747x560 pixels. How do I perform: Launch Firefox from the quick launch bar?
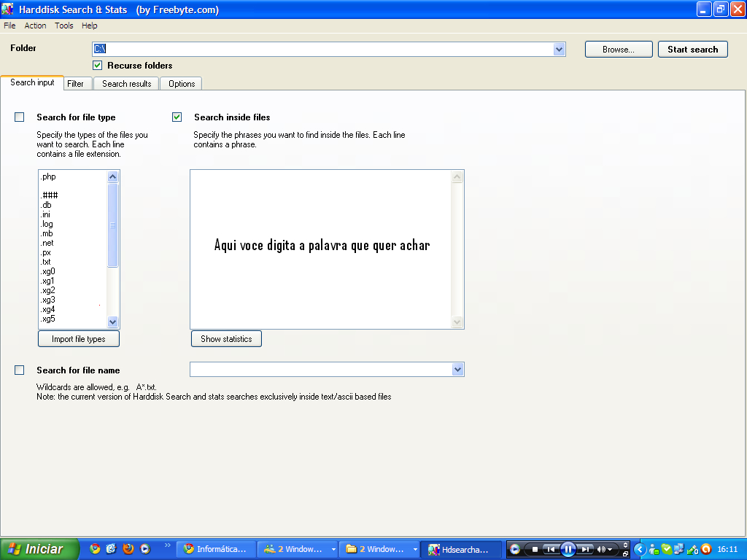(x=128, y=548)
